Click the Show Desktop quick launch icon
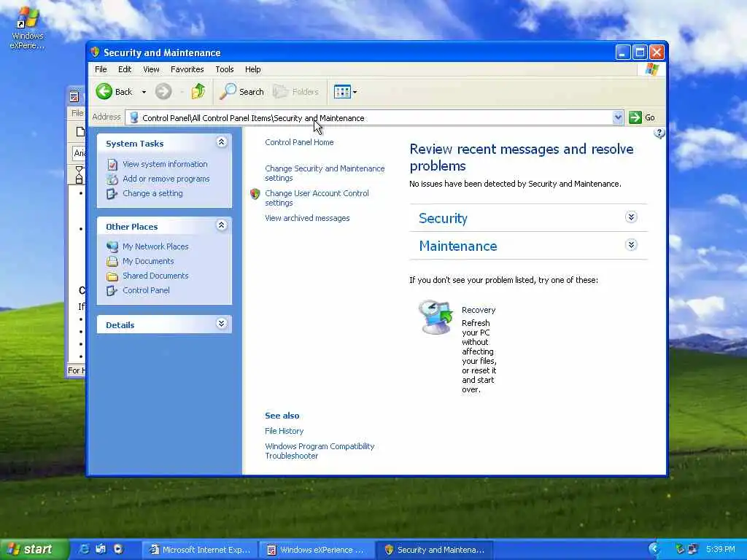 101,549
